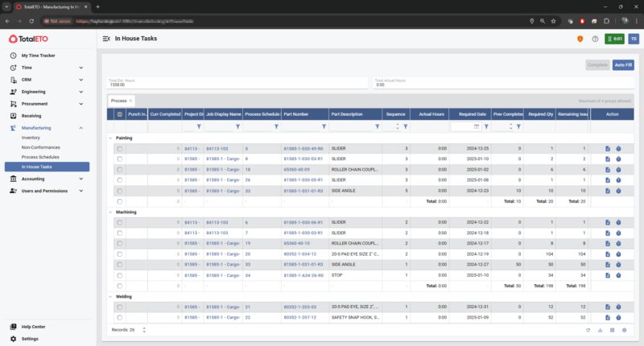Viewport: 644px width, 346px height.
Task: Open grid settings gear icon at bottom right
Action: tap(624, 330)
